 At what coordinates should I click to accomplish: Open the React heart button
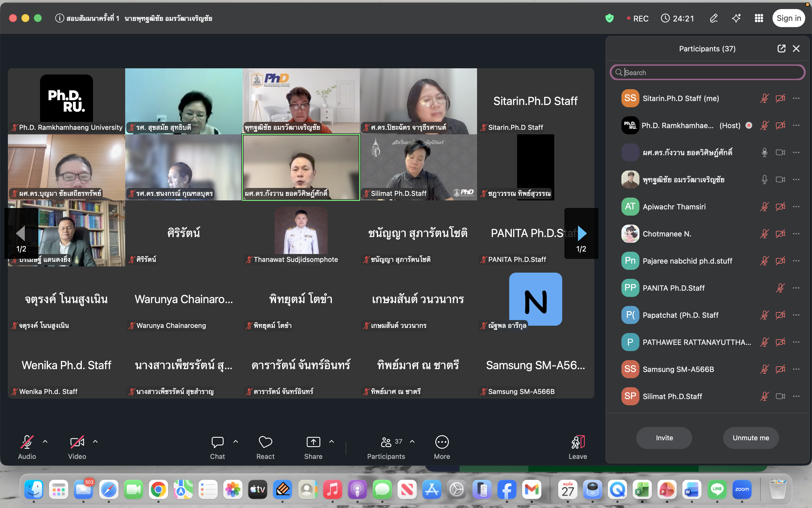tap(265, 448)
